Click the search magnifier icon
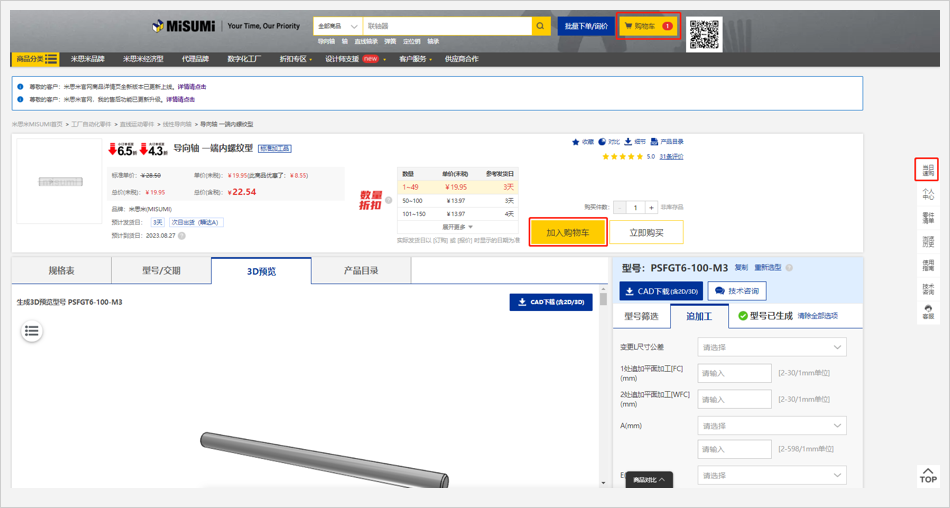The image size is (950, 508). pos(540,26)
